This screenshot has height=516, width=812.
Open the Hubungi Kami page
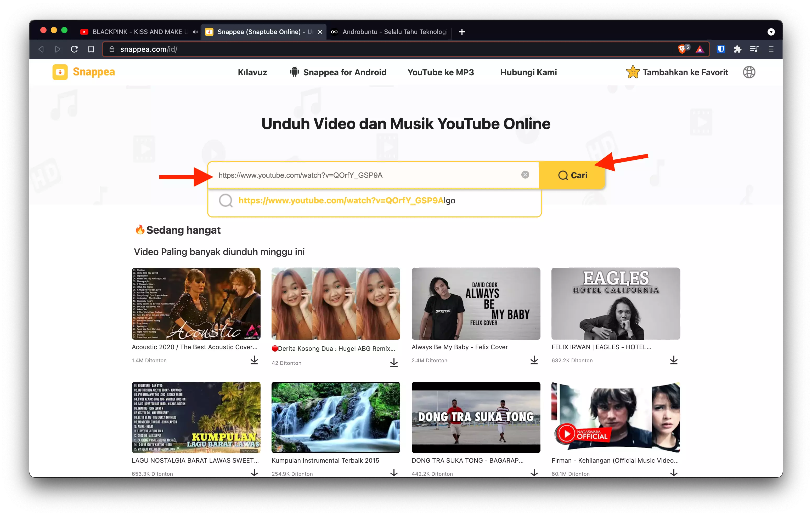click(x=528, y=72)
